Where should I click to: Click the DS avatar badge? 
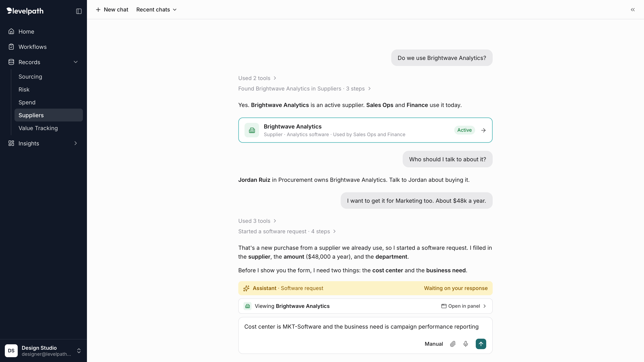click(x=11, y=351)
